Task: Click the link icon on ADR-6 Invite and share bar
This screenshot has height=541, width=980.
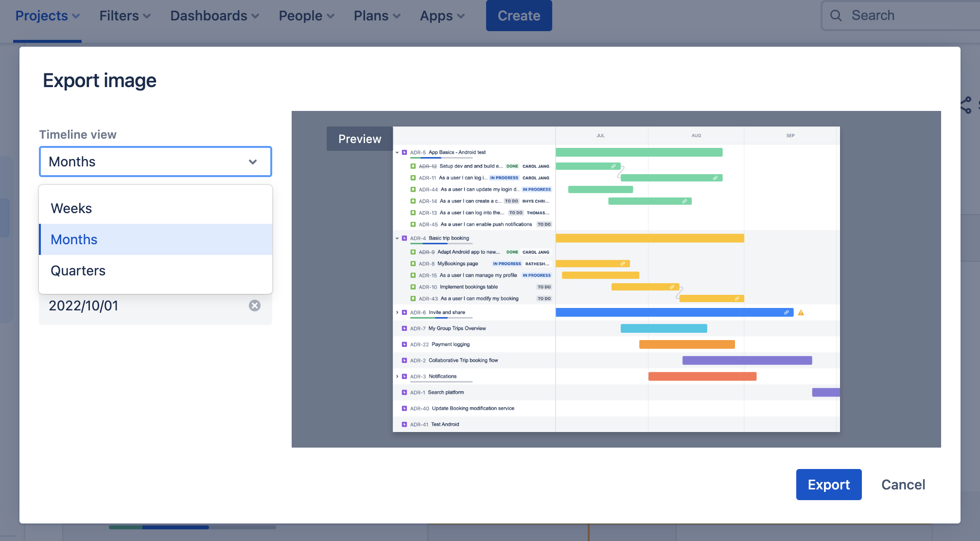Action: tap(787, 312)
